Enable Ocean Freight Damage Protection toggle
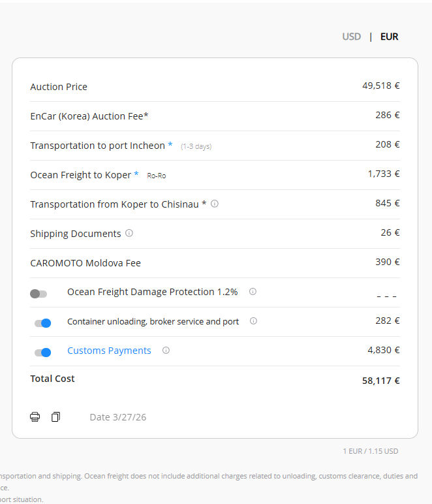The width and height of the screenshot is (432, 504). [39, 294]
